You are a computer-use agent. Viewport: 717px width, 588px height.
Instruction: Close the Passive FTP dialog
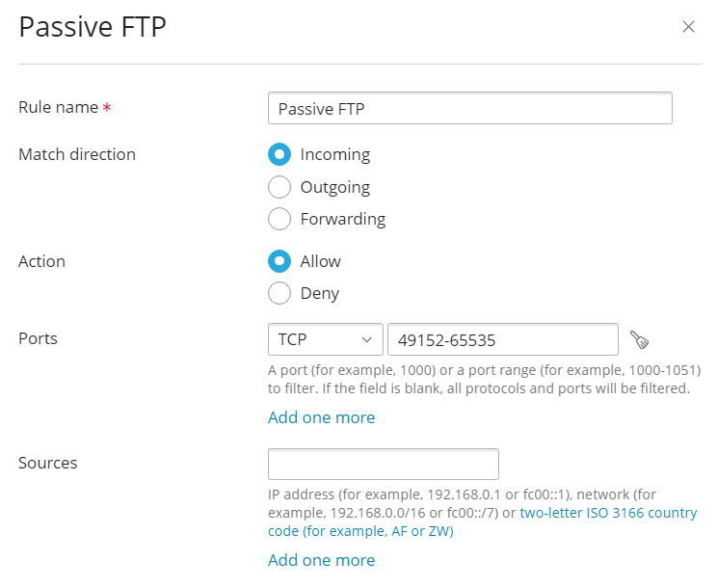tap(688, 27)
